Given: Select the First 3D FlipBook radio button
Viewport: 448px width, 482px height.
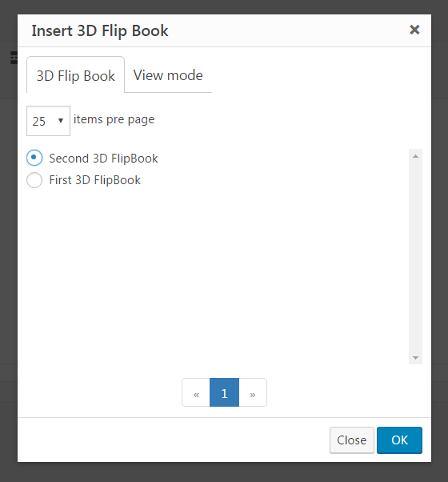Looking at the screenshot, I should 34,180.
